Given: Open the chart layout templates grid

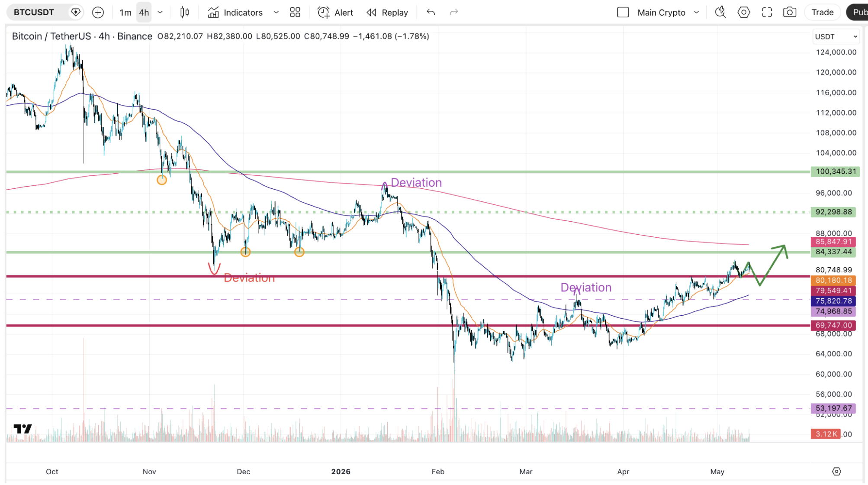Looking at the screenshot, I should (295, 13).
